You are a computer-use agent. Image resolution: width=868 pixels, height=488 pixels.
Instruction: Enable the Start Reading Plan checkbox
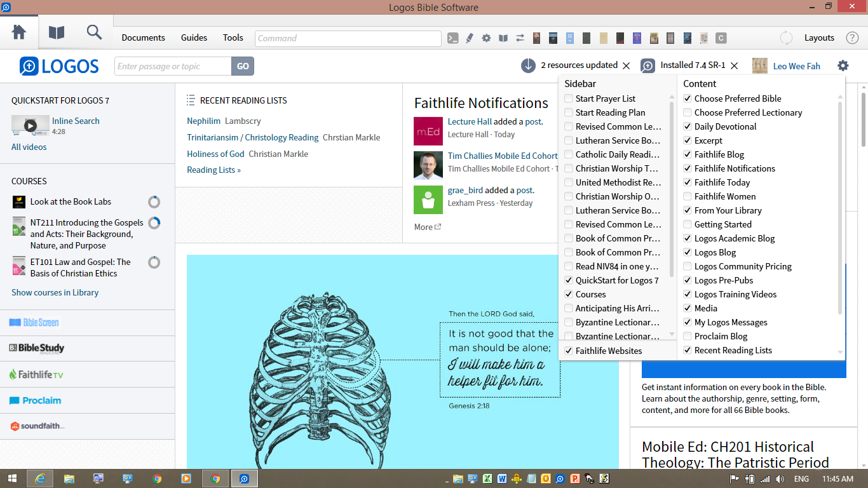coord(569,112)
